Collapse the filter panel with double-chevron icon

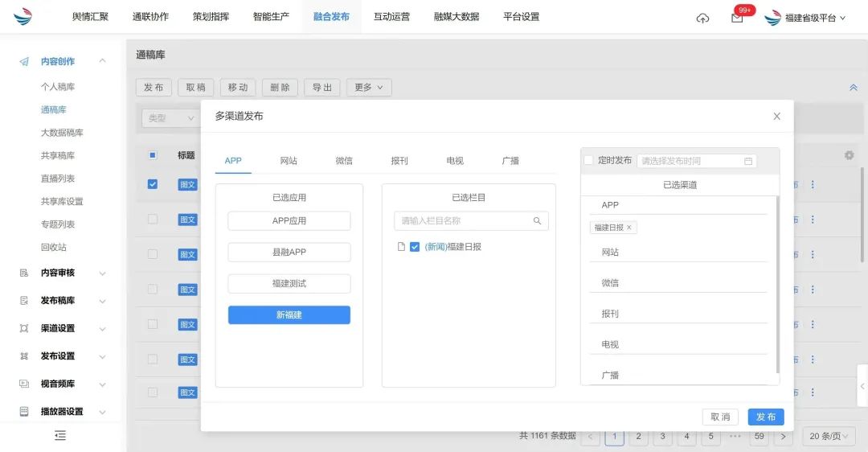coord(854,88)
